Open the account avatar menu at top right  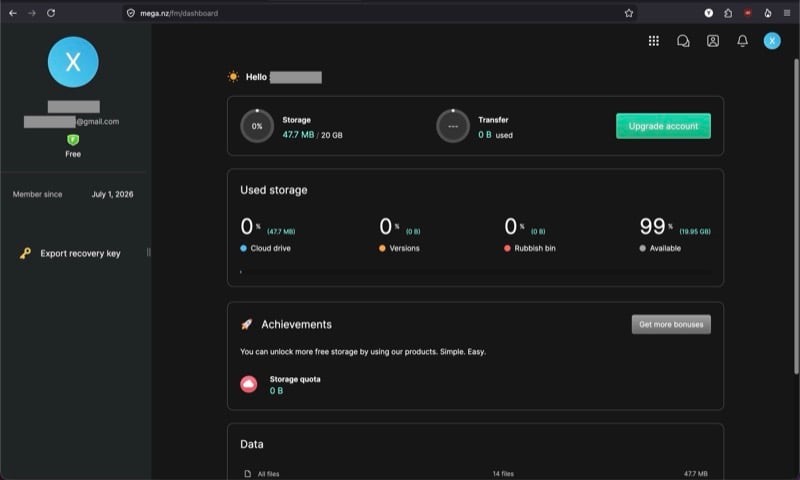(x=772, y=41)
